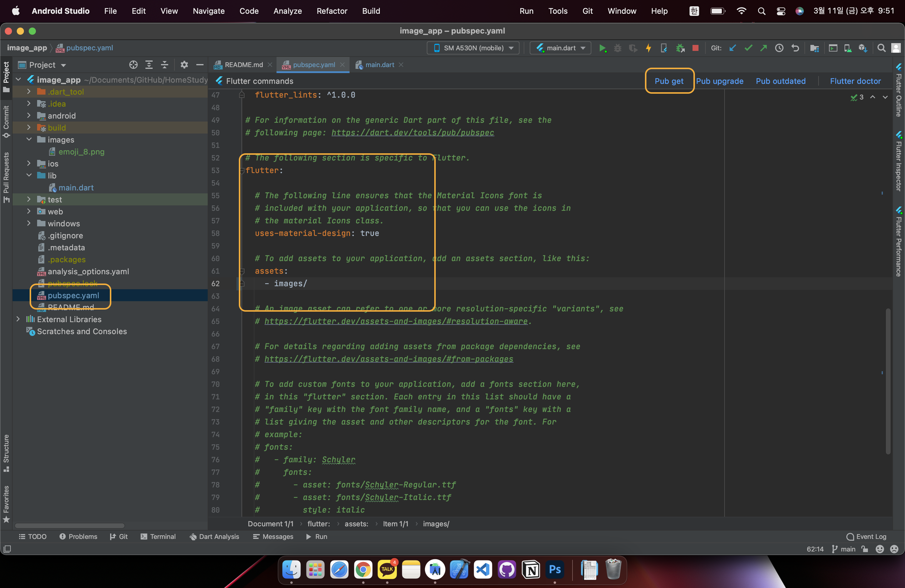
Task: Click the Flutter Hot Reload lightning icon
Action: [648, 48]
